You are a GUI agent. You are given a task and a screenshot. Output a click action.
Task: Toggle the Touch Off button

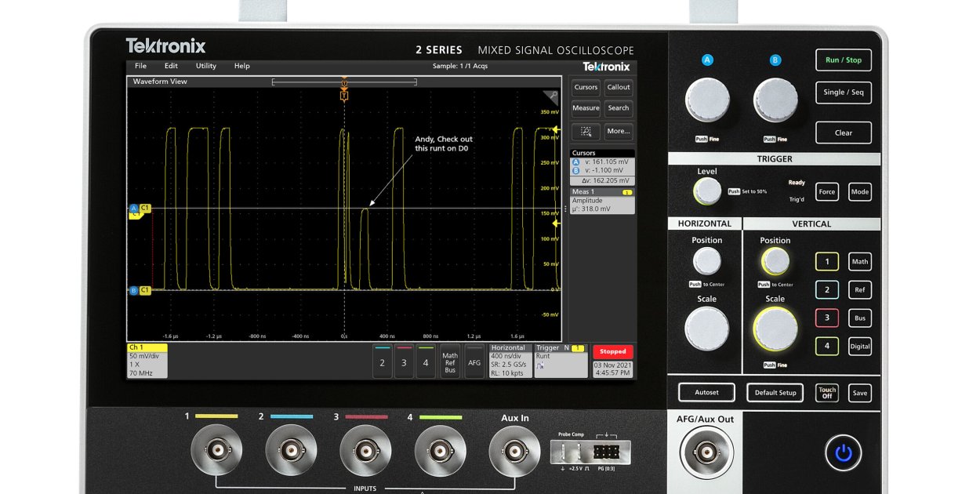pos(827,393)
